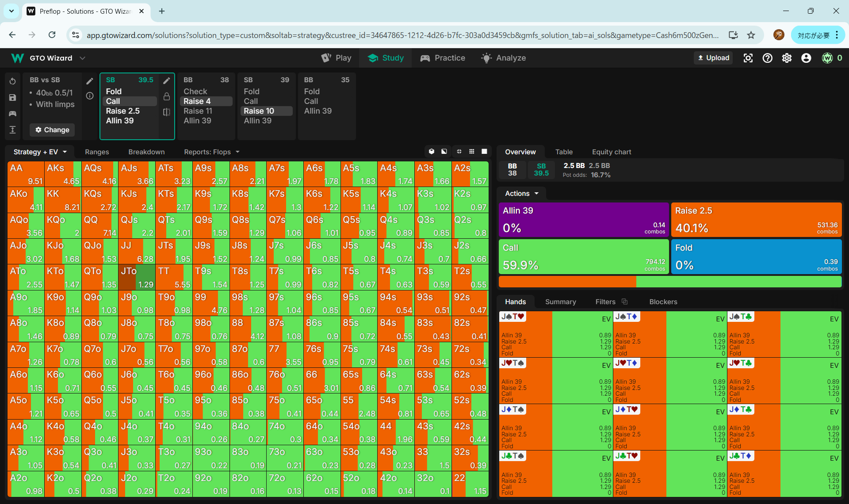
Task: Click the gamepad practice icon in the sidebar
Action: pos(12,114)
